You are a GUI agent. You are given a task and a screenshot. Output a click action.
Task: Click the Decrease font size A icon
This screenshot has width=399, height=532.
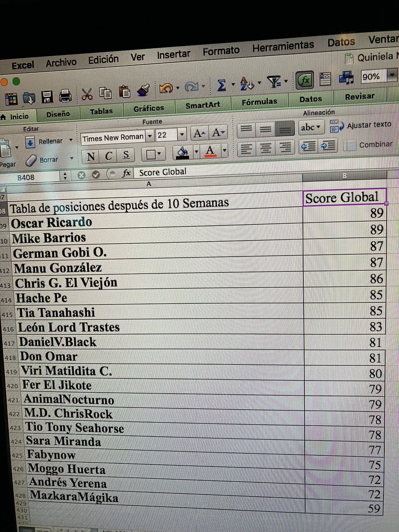[218, 132]
